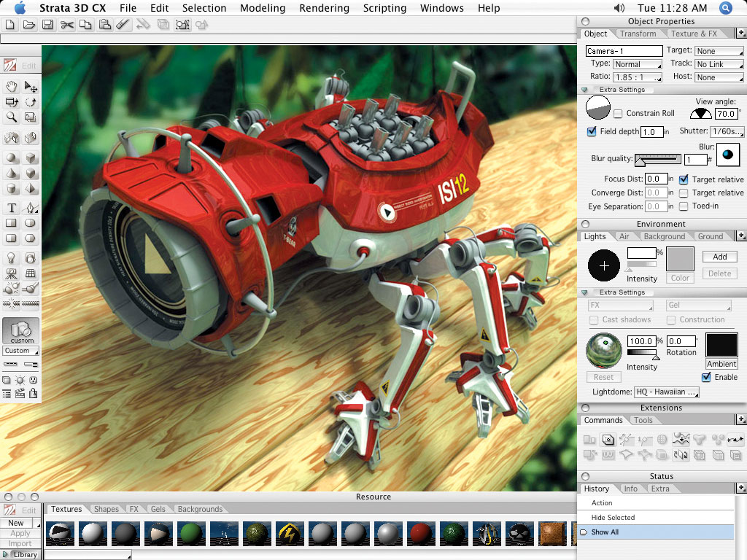Select the light bulb point light tool
Image resolution: width=747 pixels, height=560 pixels.
point(12,258)
